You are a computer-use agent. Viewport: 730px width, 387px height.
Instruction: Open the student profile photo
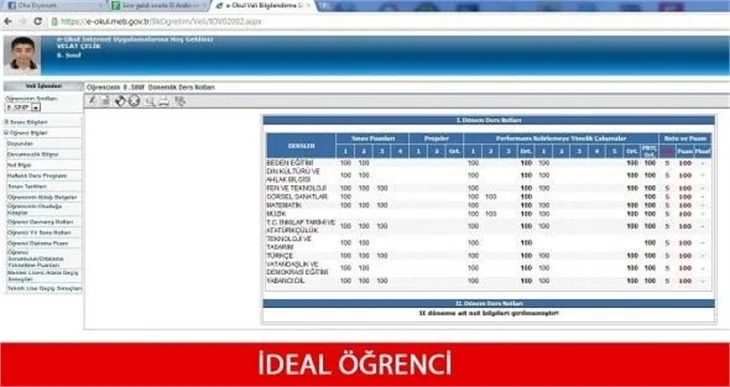click(x=22, y=55)
